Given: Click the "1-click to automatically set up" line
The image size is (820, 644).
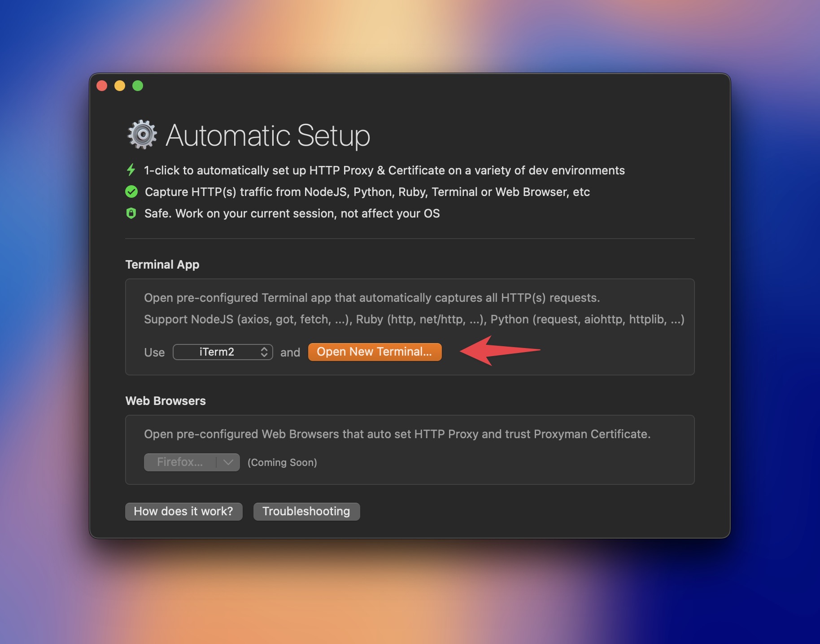Looking at the screenshot, I should (384, 170).
